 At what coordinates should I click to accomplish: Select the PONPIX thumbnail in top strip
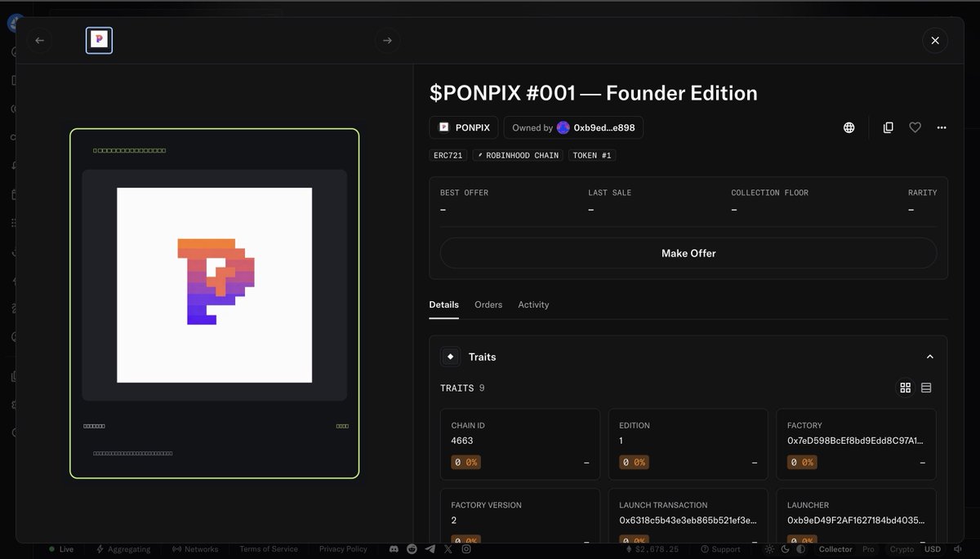tap(99, 40)
